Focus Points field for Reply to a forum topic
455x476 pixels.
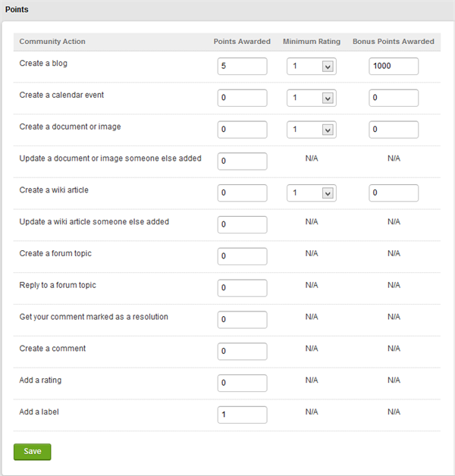click(x=242, y=288)
